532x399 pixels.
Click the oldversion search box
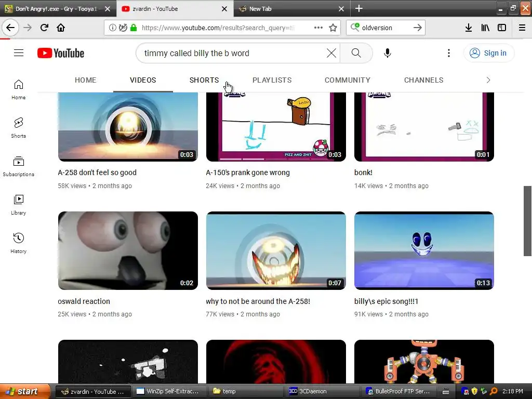385,28
